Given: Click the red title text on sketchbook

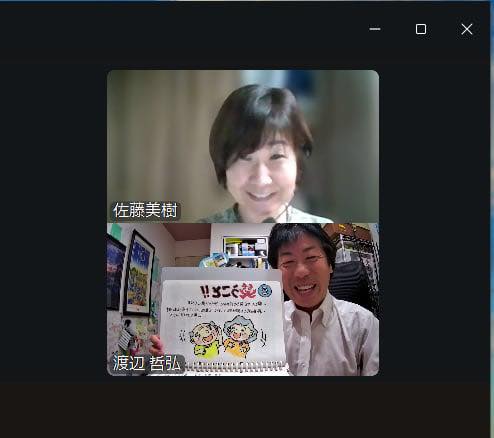Looking at the screenshot, I should (x=229, y=292).
